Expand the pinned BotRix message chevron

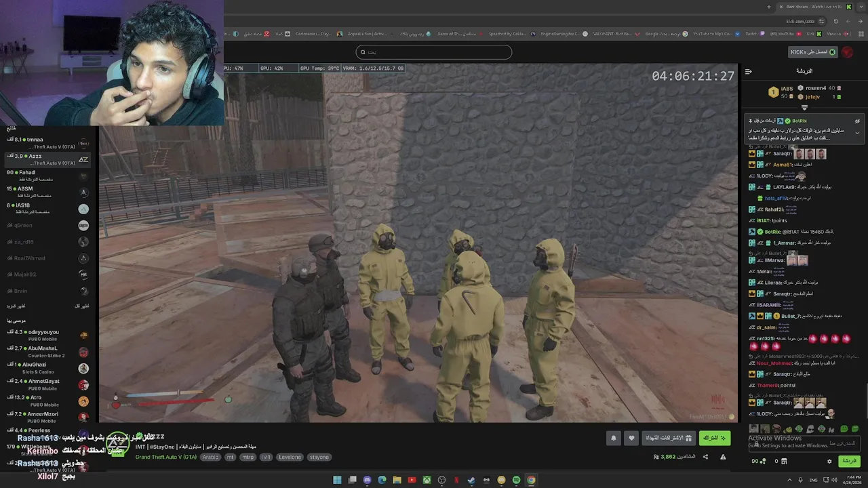[857, 133]
